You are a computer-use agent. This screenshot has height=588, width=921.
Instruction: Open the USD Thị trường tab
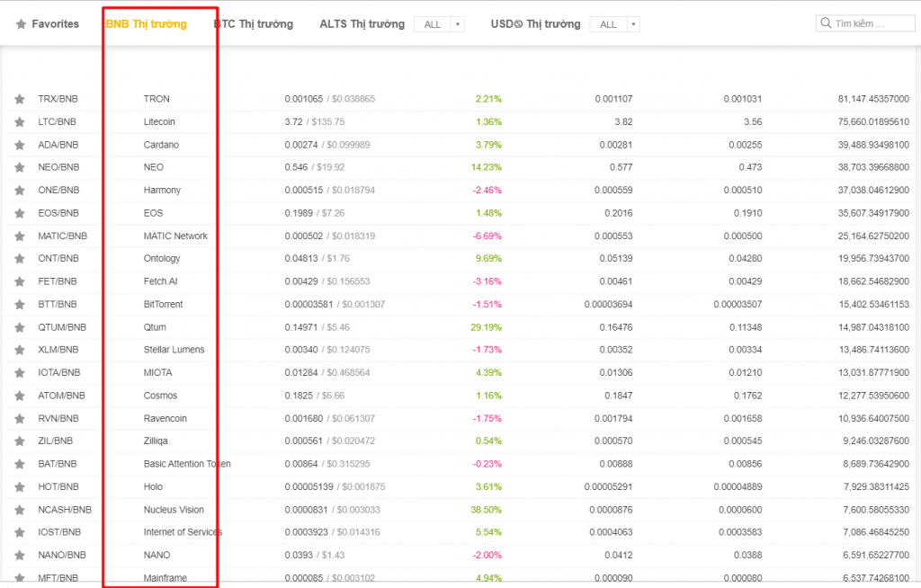tap(535, 24)
